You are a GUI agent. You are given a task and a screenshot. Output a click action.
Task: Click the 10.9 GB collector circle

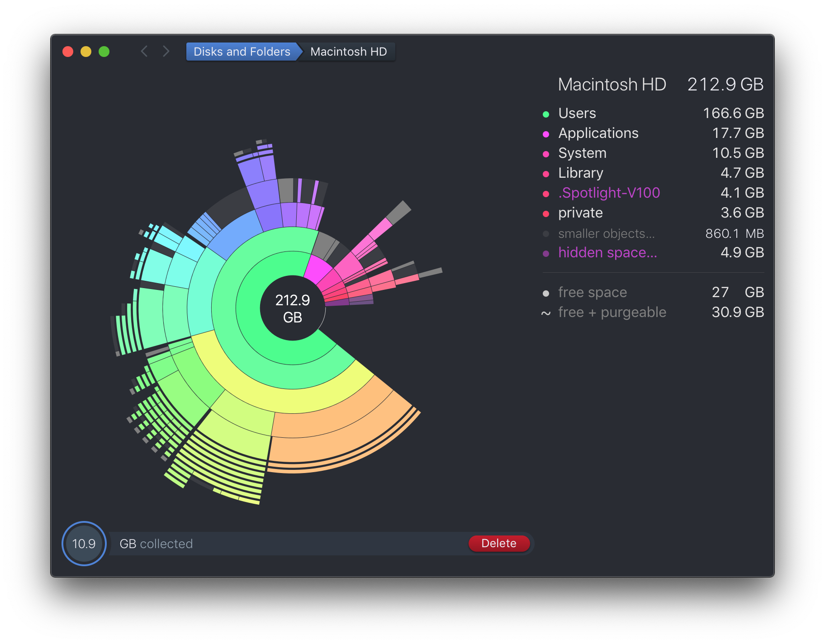[84, 544]
